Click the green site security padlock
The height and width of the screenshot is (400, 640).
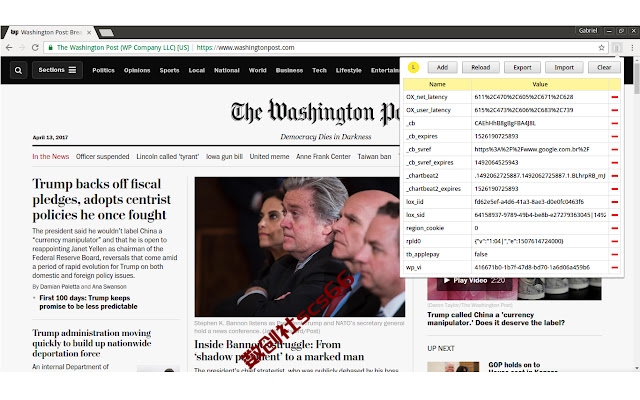click(51, 48)
